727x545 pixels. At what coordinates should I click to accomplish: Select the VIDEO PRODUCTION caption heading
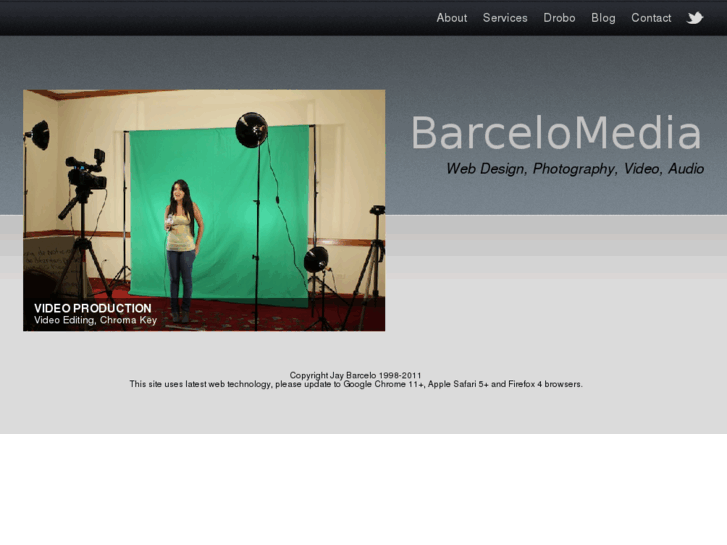(x=92, y=308)
